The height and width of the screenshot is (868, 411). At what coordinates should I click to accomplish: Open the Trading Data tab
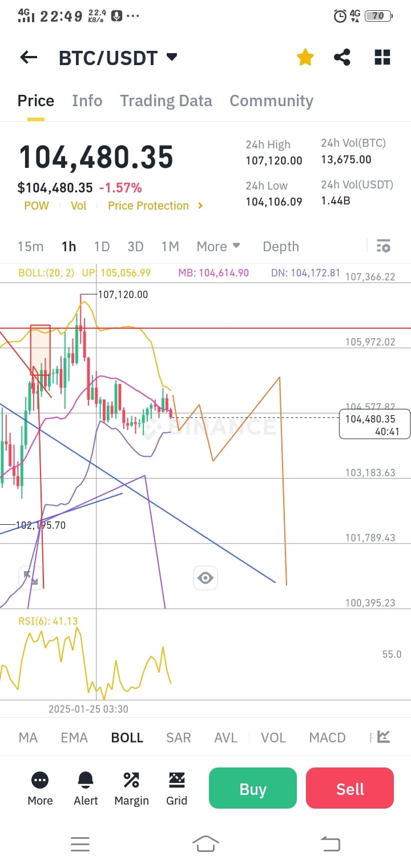pyautogui.click(x=166, y=101)
